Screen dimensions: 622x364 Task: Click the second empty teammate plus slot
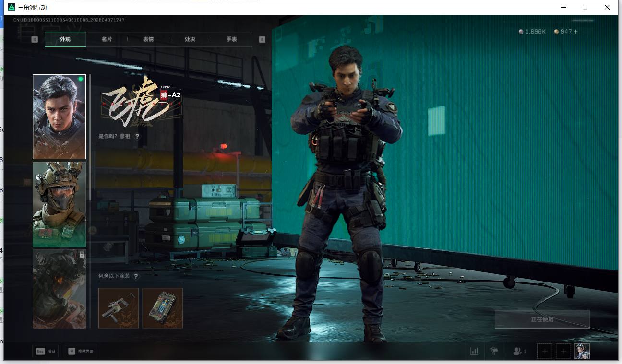coord(563,352)
